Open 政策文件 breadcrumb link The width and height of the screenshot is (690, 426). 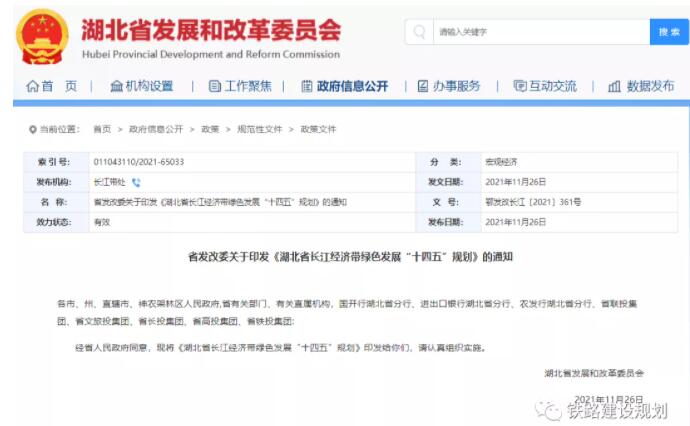[x=318, y=130]
